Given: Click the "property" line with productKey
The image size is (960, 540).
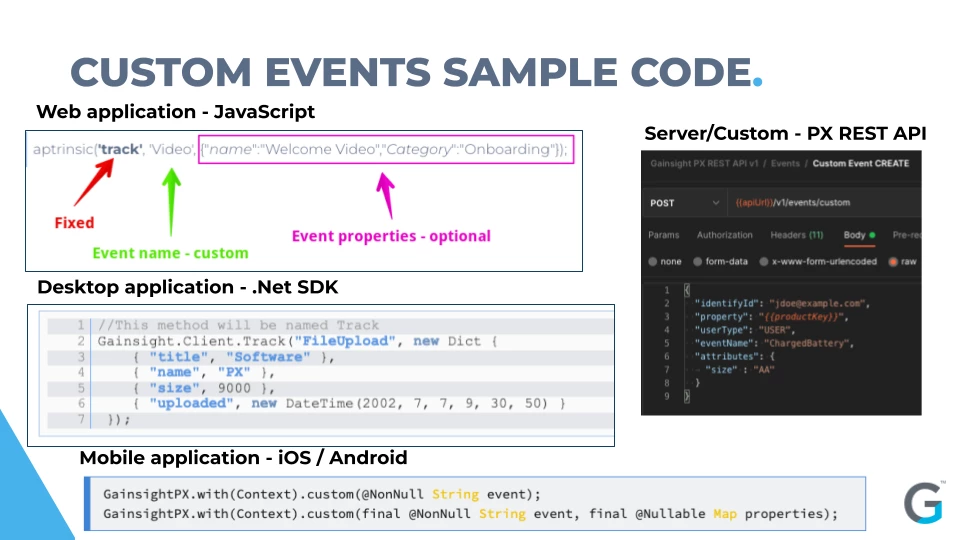Looking at the screenshot, I should pyautogui.click(x=772, y=317).
